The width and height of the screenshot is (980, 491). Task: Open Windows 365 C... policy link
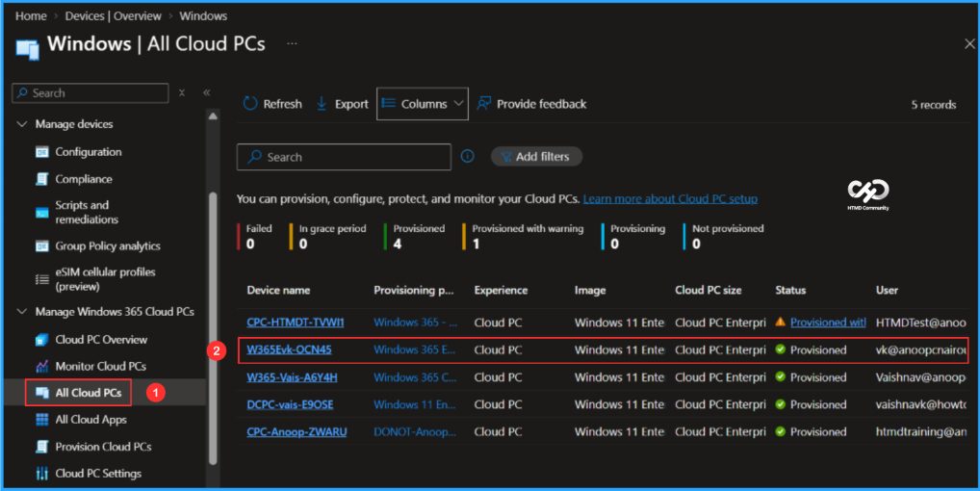click(x=415, y=377)
